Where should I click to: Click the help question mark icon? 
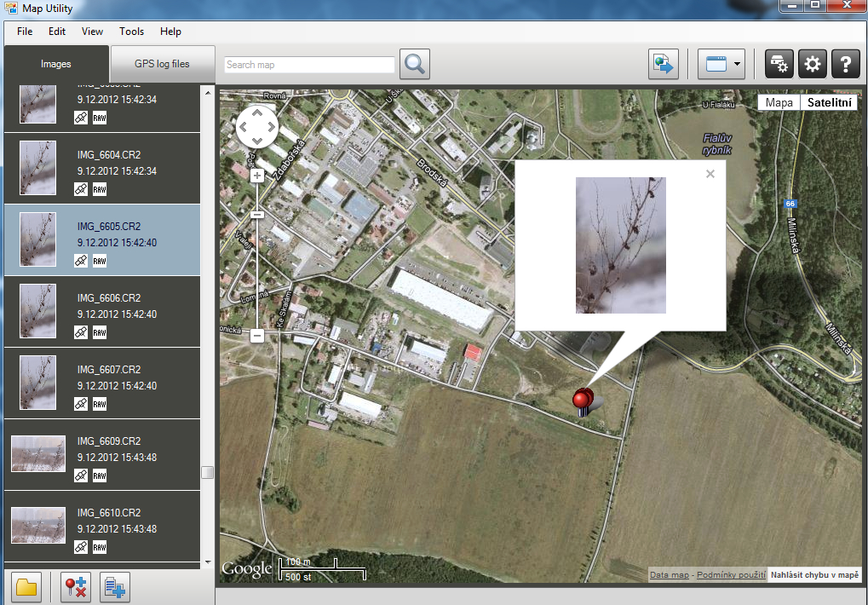coord(845,64)
